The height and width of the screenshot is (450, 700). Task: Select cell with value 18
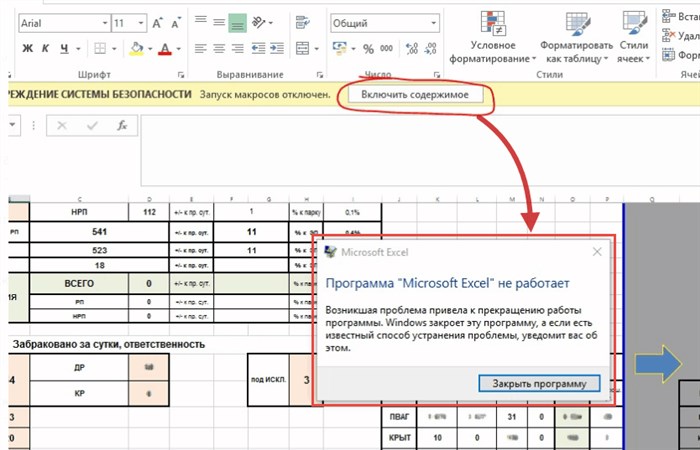click(100, 265)
